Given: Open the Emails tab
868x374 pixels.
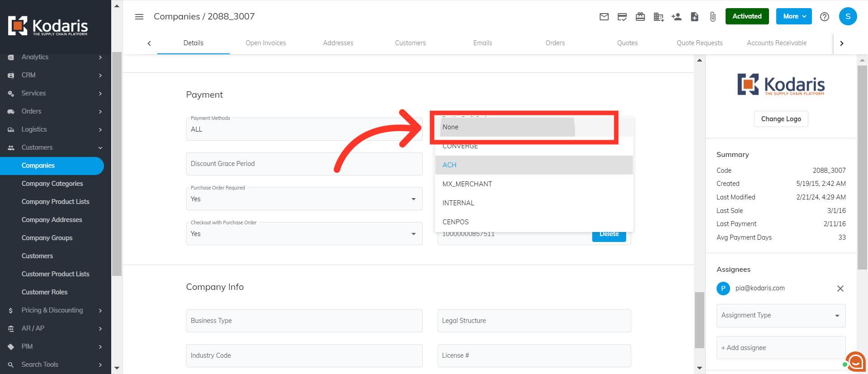Looking at the screenshot, I should (483, 43).
